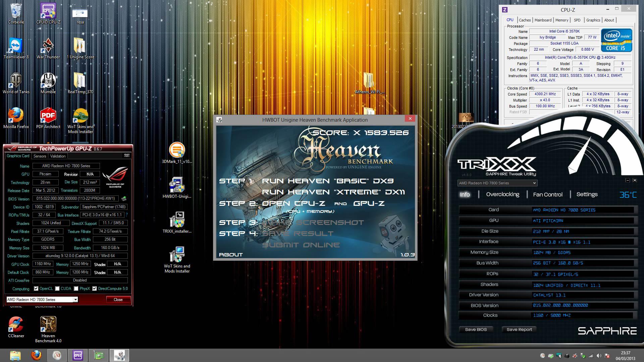Click Close button in GPU-Z

[x=118, y=300]
